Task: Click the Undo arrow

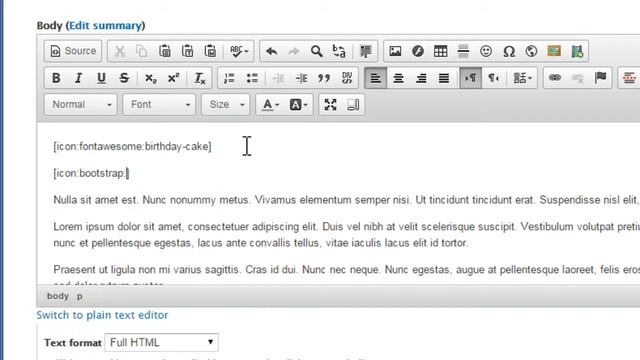Action: [x=271, y=51]
